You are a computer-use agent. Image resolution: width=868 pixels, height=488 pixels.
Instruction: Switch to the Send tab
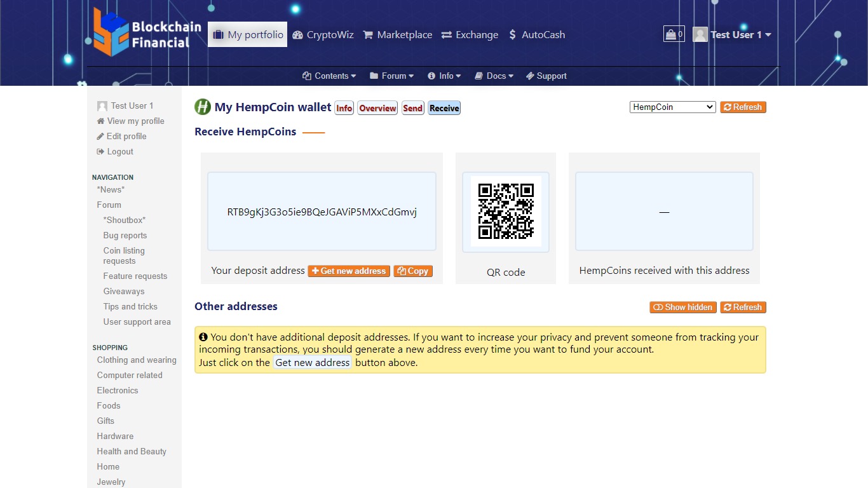(x=412, y=108)
